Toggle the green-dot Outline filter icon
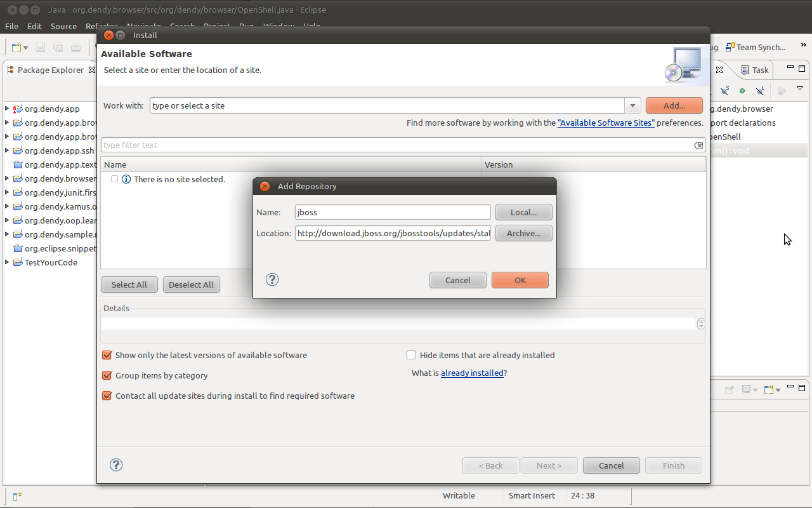Screen dimensions: 812x508 tap(742, 91)
